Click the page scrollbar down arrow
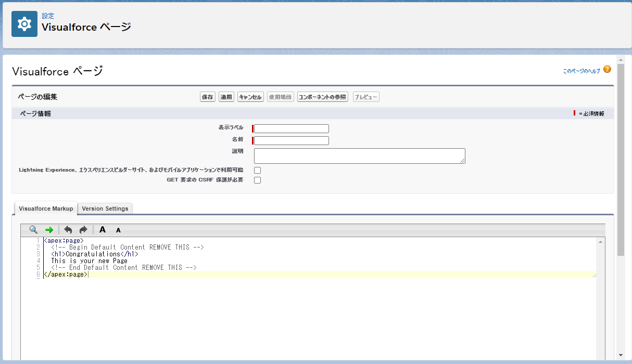The height and width of the screenshot is (364, 632). tap(621, 355)
